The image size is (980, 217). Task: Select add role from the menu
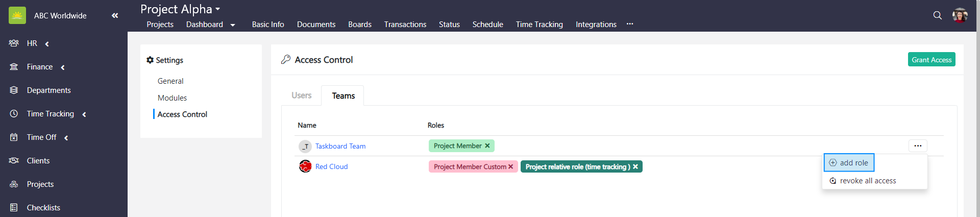849,163
